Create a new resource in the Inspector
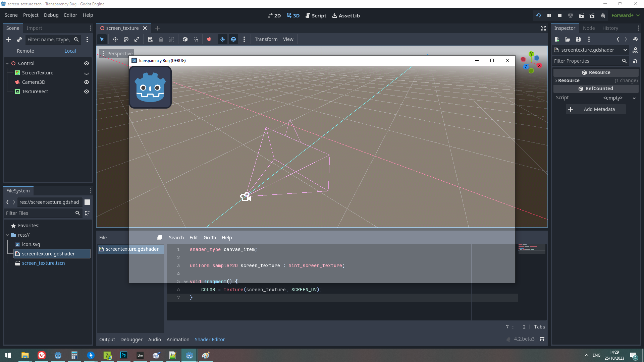The width and height of the screenshot is (644, 362). coord(557,39)
